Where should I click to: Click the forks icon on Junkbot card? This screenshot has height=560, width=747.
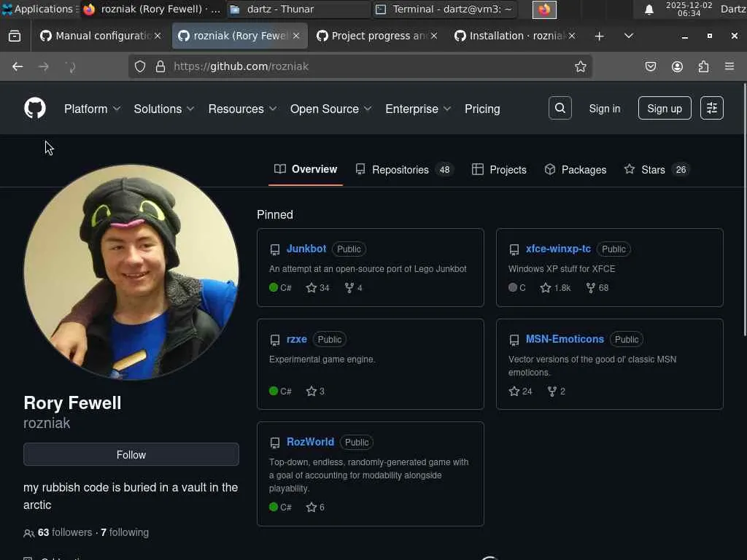[349, 287]
